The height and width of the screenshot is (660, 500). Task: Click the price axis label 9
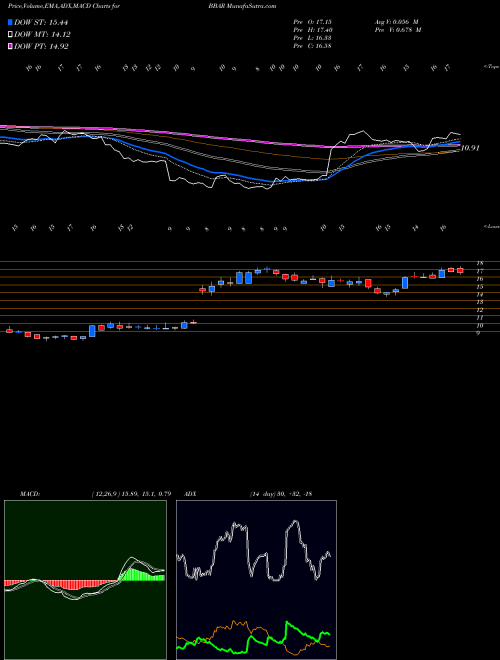coord(478,333)
